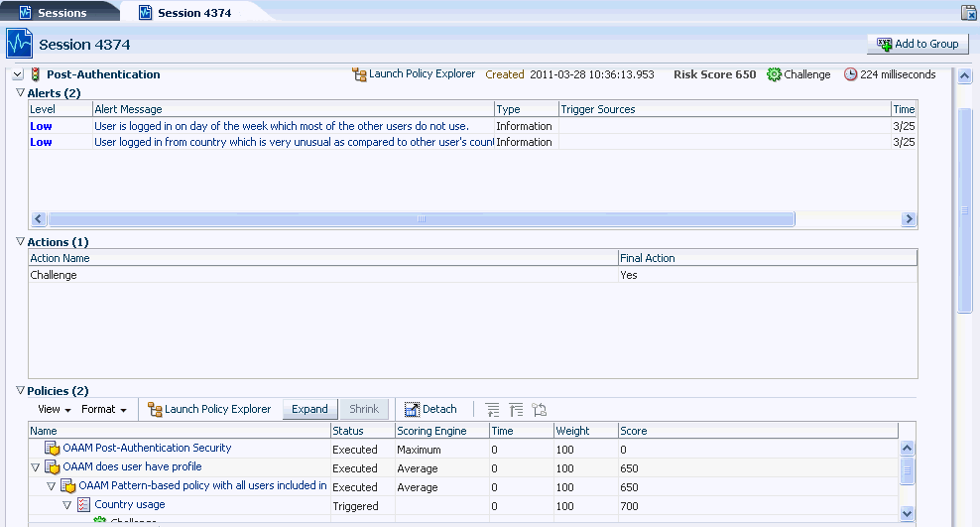This screenshot has width=980, height=527.
Task: Select the Challenge action row
Action: [473, 275]
